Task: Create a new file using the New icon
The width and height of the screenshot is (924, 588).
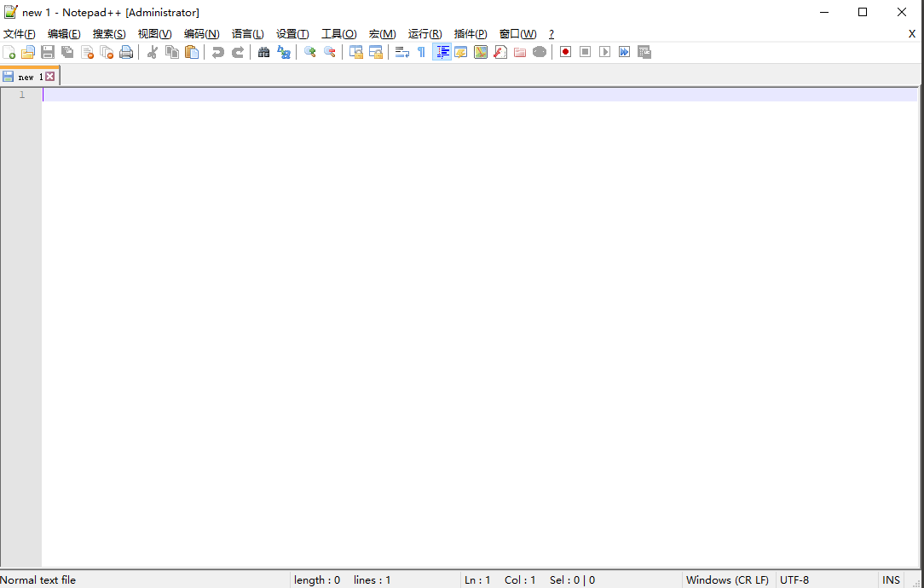Action: click(x=9, y=52)
